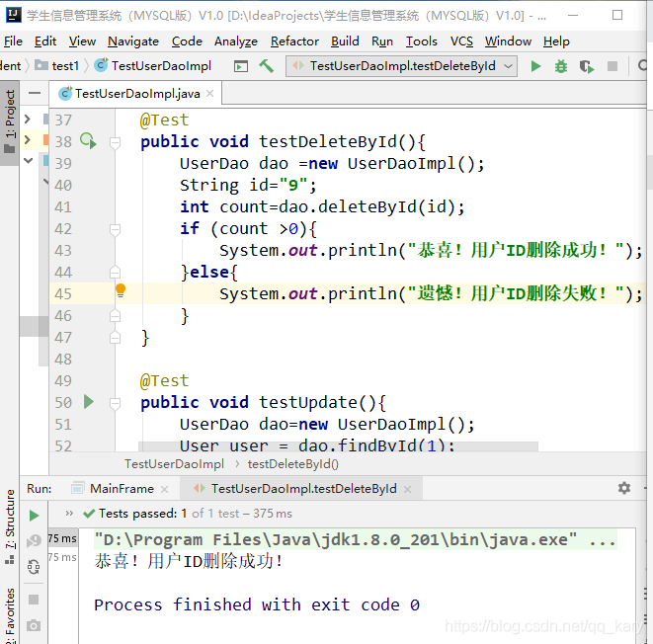
Task: Open the Help menu
Action: pyautogui.click(x=556, y=41)
